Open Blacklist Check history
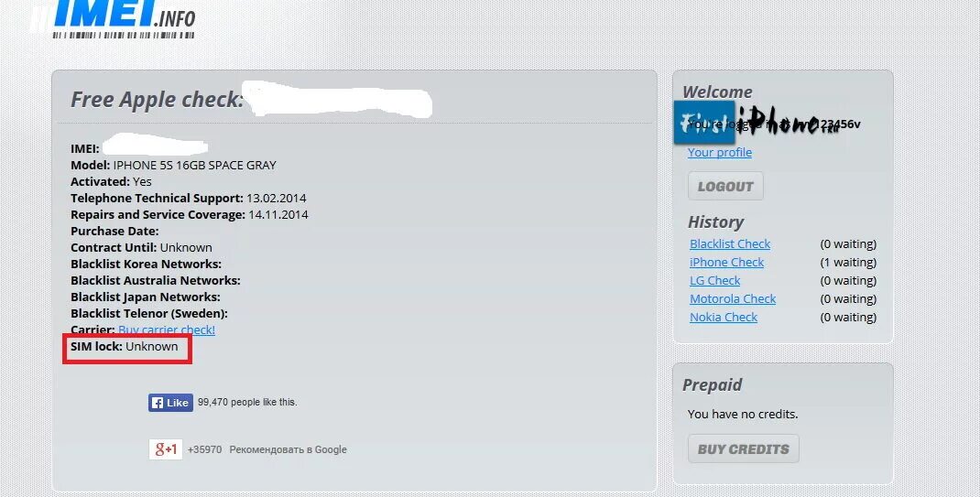The image size is (980, 497). point(729,244)
